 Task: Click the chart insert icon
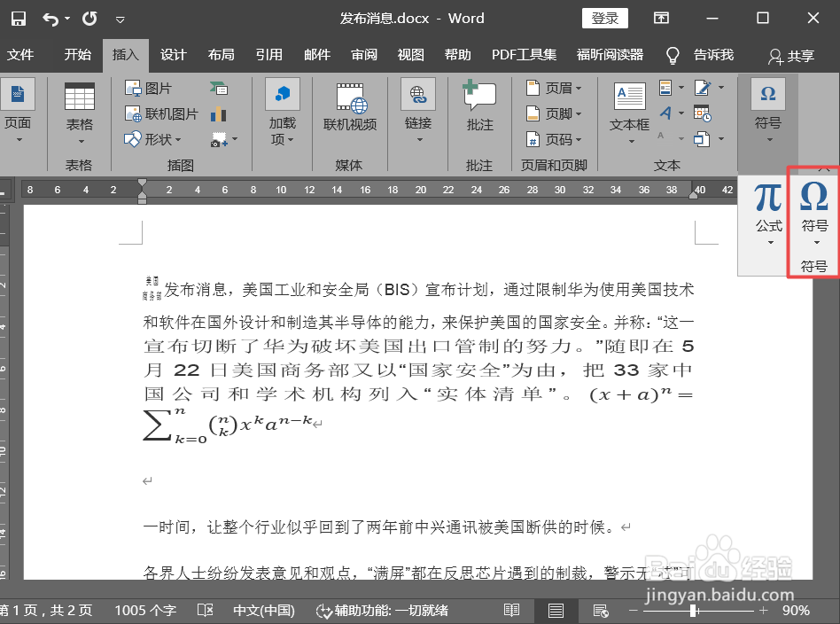point(219,113)
